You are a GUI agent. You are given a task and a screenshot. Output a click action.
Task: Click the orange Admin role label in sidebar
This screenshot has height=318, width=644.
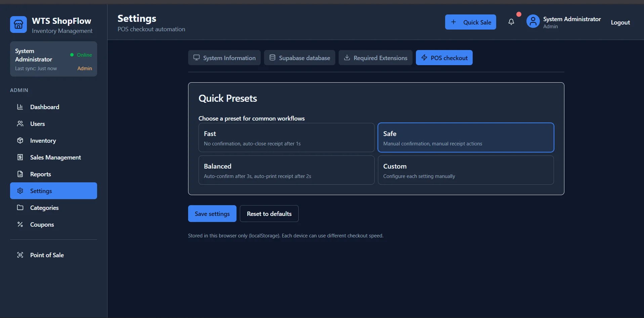pos(85,69)
